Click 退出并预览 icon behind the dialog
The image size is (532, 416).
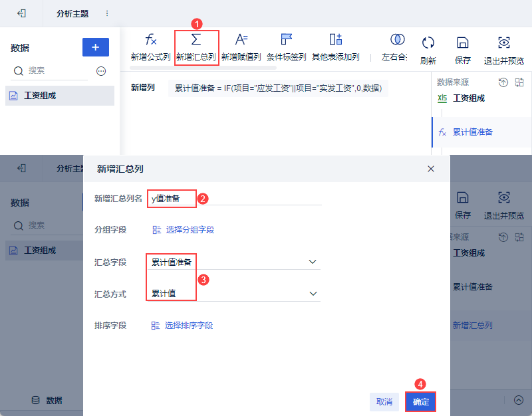[x=504, y=197]
